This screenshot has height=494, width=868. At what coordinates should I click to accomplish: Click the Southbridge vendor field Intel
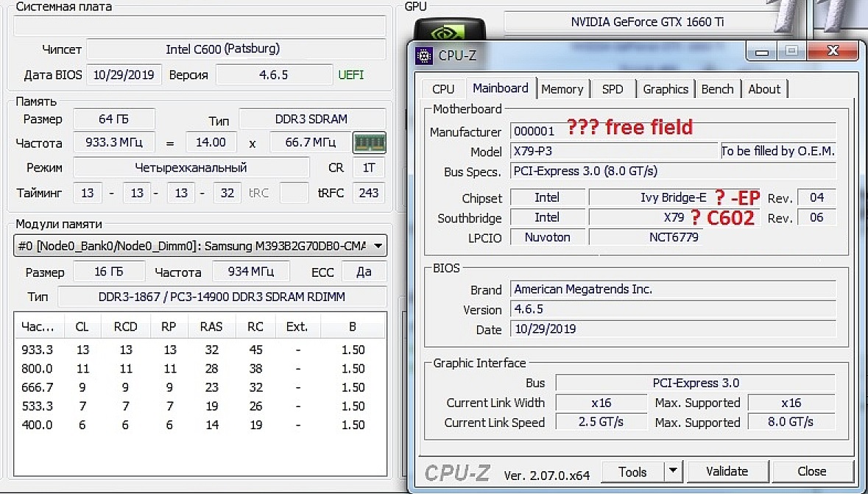click(x=547, y=218)
